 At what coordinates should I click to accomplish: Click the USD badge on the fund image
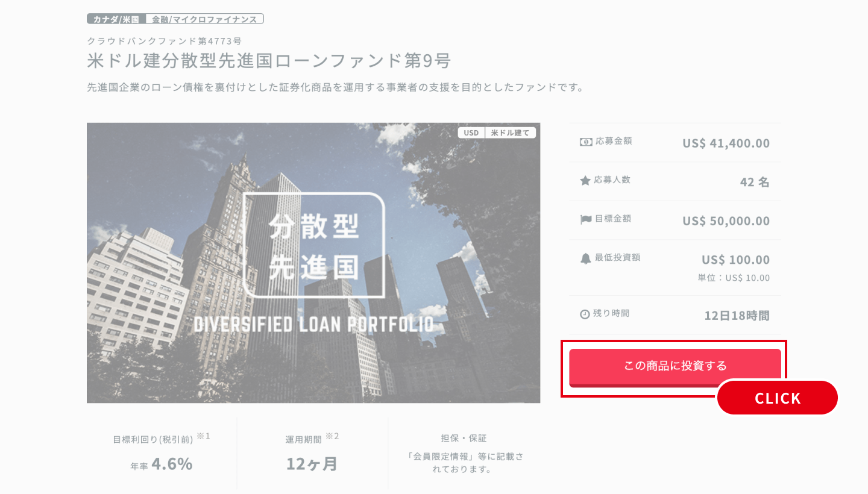click(x=471, y=133)
